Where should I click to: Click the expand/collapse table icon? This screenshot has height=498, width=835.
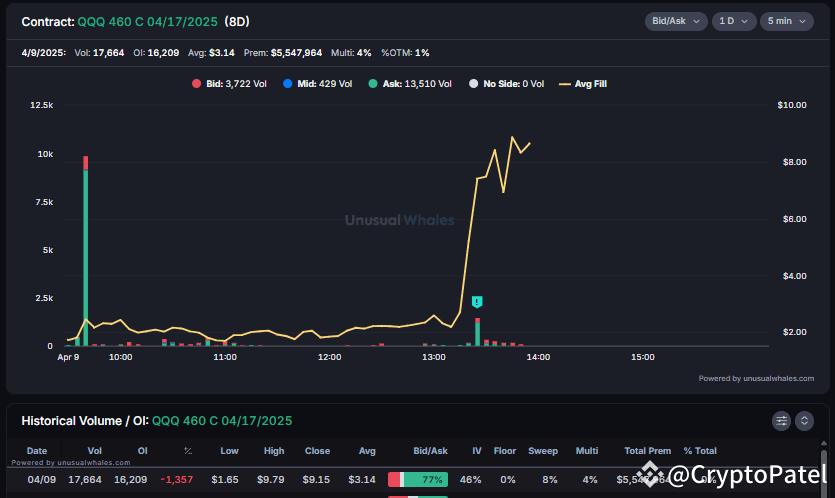804,421
